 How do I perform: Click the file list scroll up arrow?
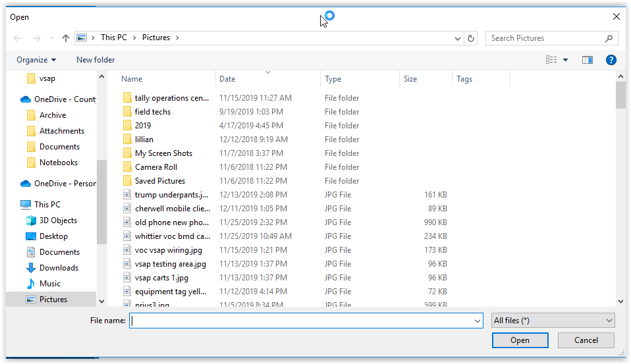620,76
